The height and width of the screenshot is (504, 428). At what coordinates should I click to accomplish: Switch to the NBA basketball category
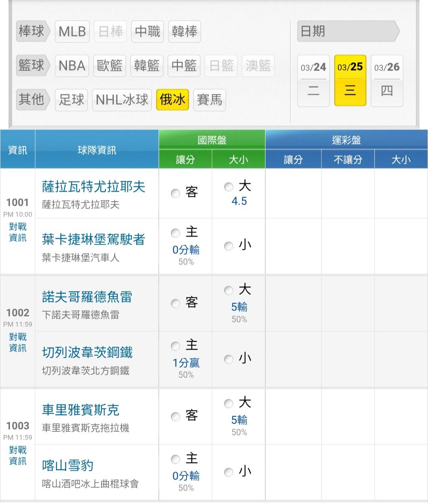(x=72, y=65)
